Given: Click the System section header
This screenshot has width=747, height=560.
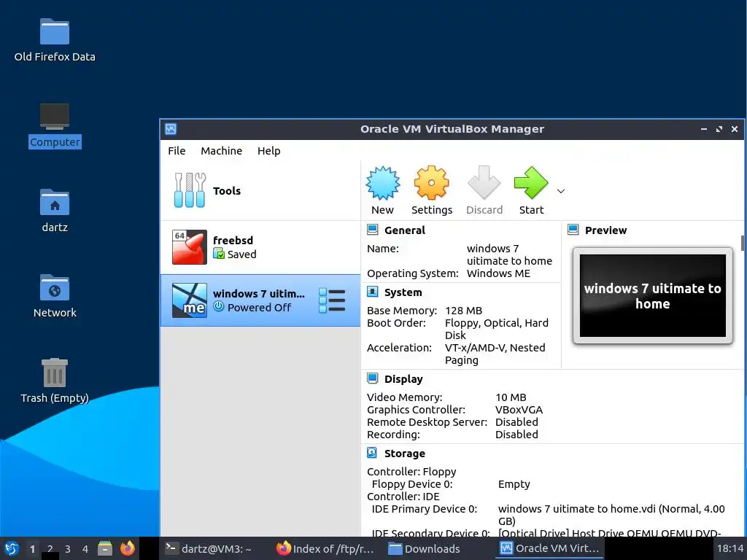Looking at the screenshot, I should 403,292.
